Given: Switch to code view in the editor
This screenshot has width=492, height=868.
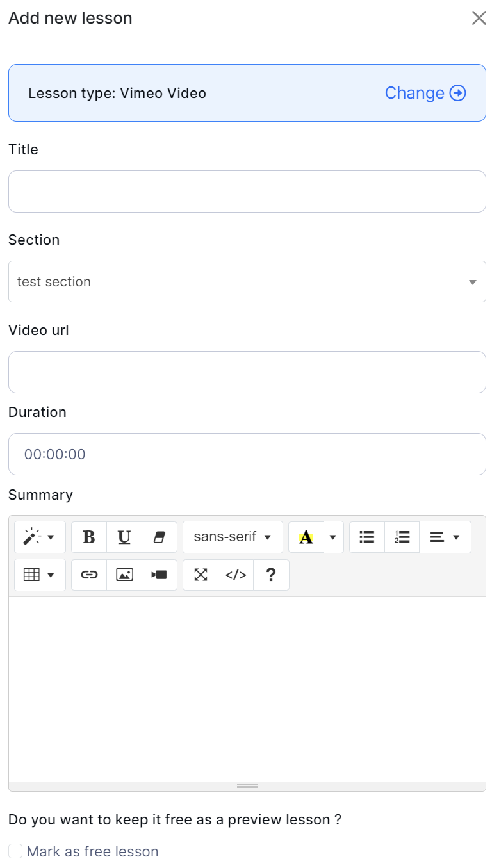Looking at the screenshot, I should pyautogui.click(x=236, y=575).
